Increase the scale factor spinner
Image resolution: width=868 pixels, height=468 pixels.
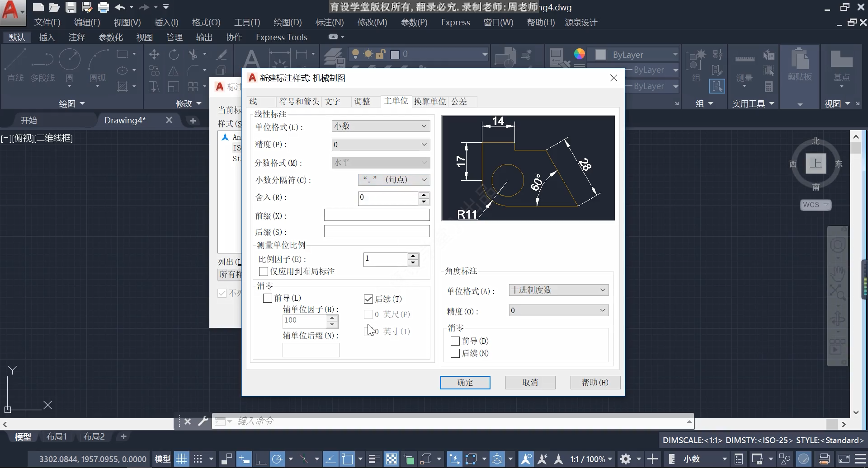click(x=413, y=257)
